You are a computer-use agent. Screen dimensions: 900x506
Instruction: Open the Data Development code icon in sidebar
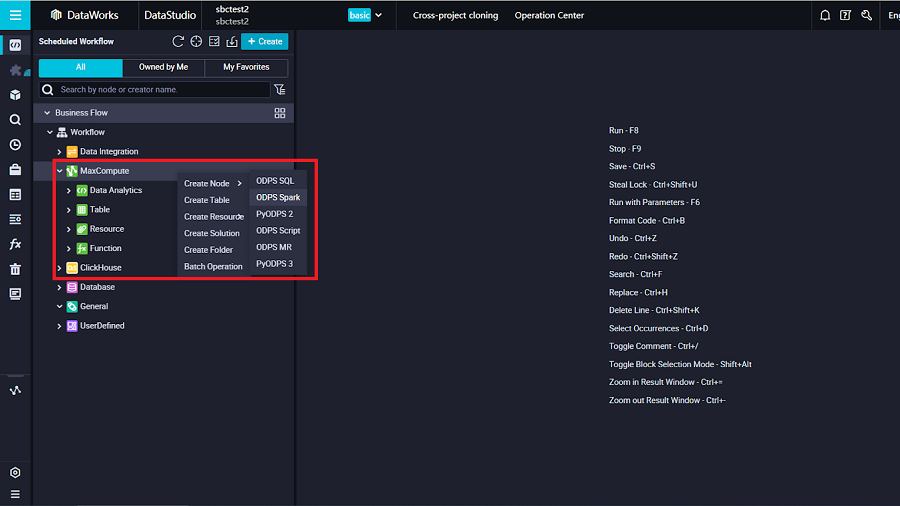(15, 45)
